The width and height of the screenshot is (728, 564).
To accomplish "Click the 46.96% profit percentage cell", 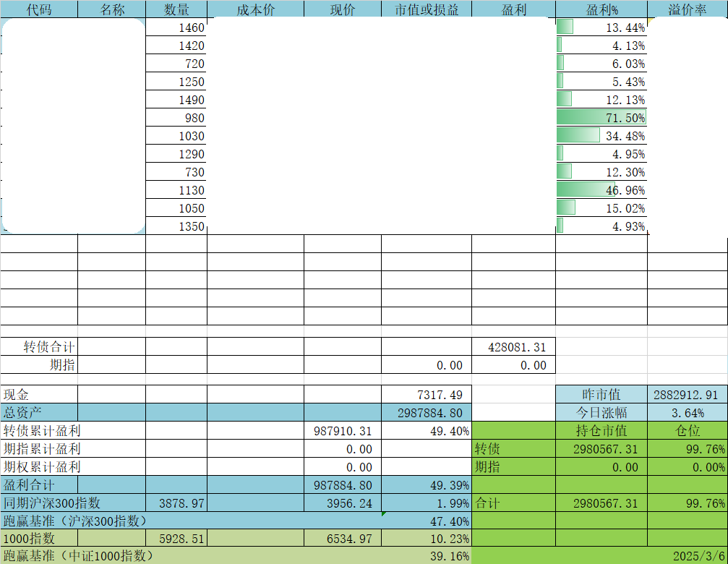I will tap(601, 190).
